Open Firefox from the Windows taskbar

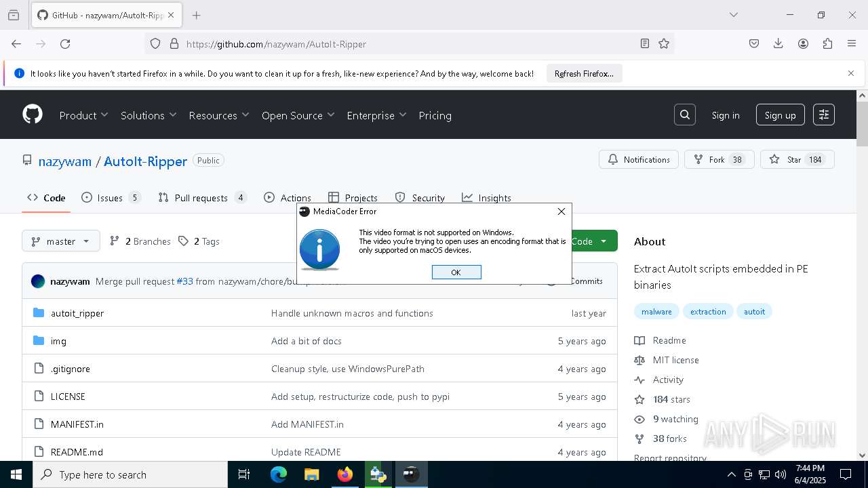344,474
